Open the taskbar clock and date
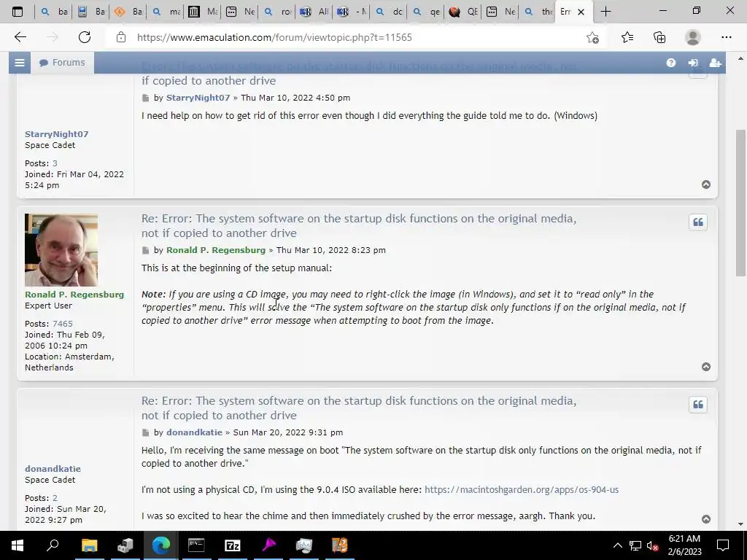The width and height of the screenshot is (747, 560). [x=684, y=545]
